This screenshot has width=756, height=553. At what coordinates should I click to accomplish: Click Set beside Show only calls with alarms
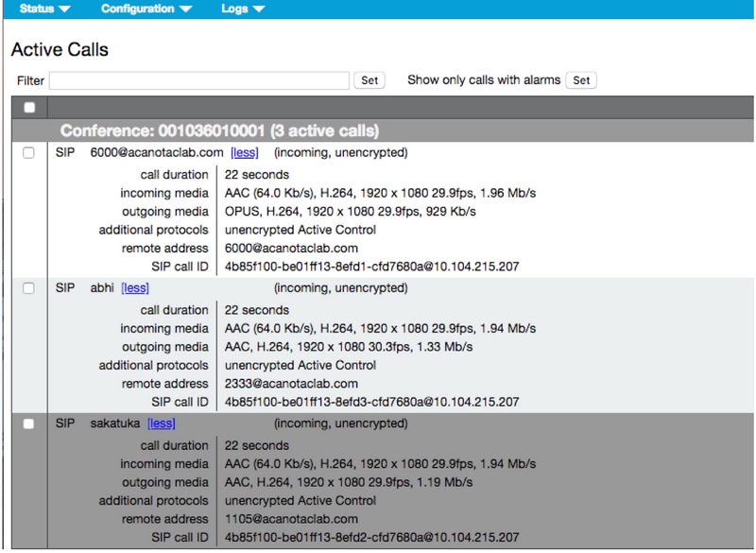tap(581, 80)
